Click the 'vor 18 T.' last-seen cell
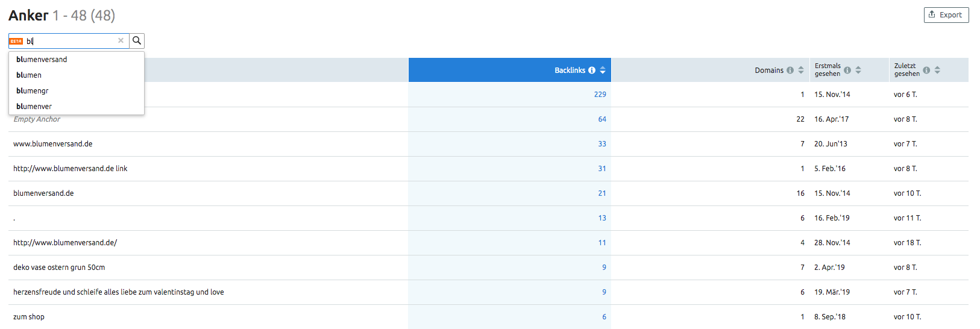 tap(908, 243)
